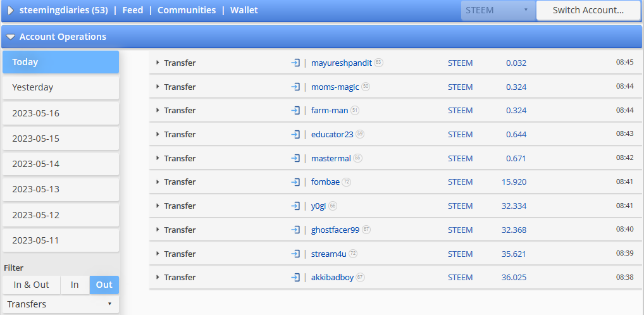Click the transfer-out icon beside mayureshpandit
Screen dimensions: 644x315
[295, 63]
